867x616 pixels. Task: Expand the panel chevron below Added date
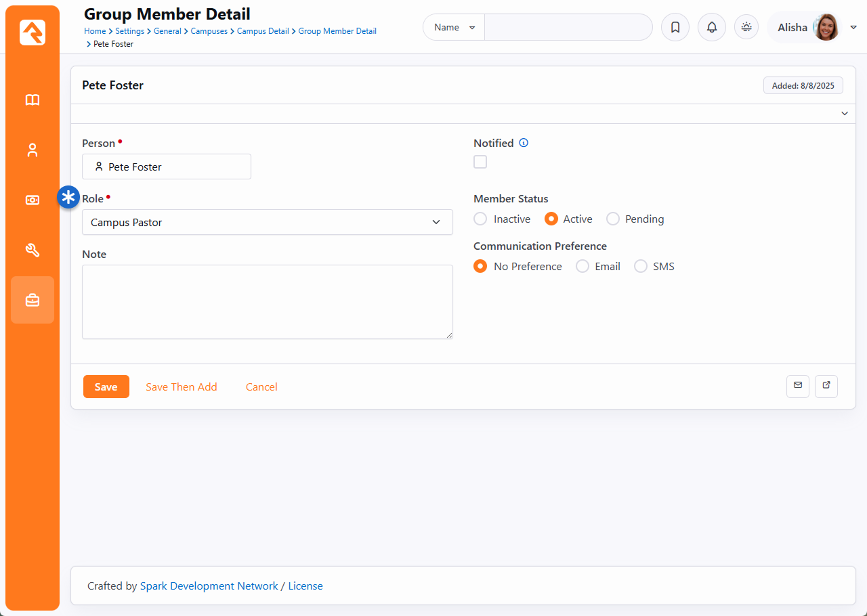pyautogui.click(x=844, y=114)
